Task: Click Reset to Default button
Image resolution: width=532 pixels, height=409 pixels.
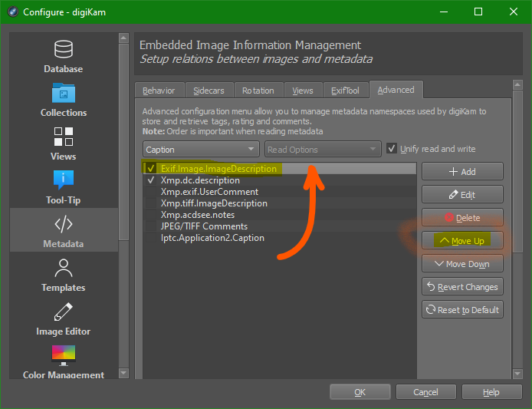Action: point(462,310)
